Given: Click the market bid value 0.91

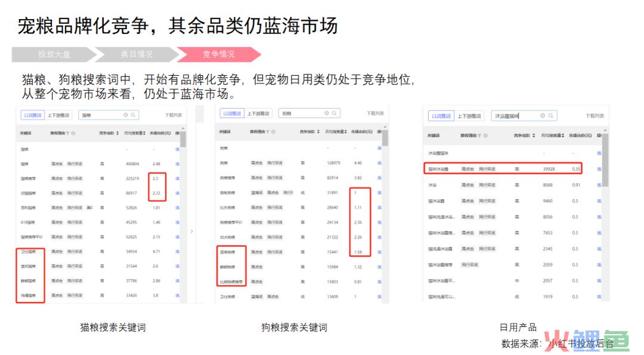Looking at the screenshot, I should pyautogui.click(x=576, y=185).
